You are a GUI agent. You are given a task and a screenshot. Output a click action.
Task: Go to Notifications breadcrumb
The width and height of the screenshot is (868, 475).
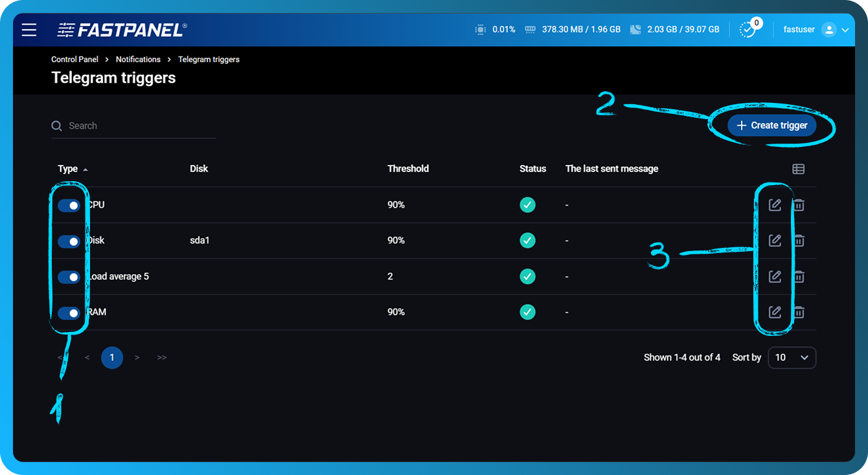point(138,60)
